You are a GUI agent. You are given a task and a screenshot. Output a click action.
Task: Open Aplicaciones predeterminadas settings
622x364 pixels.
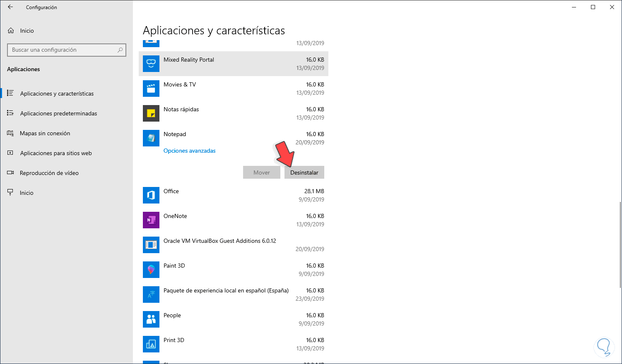pos(66,113)
